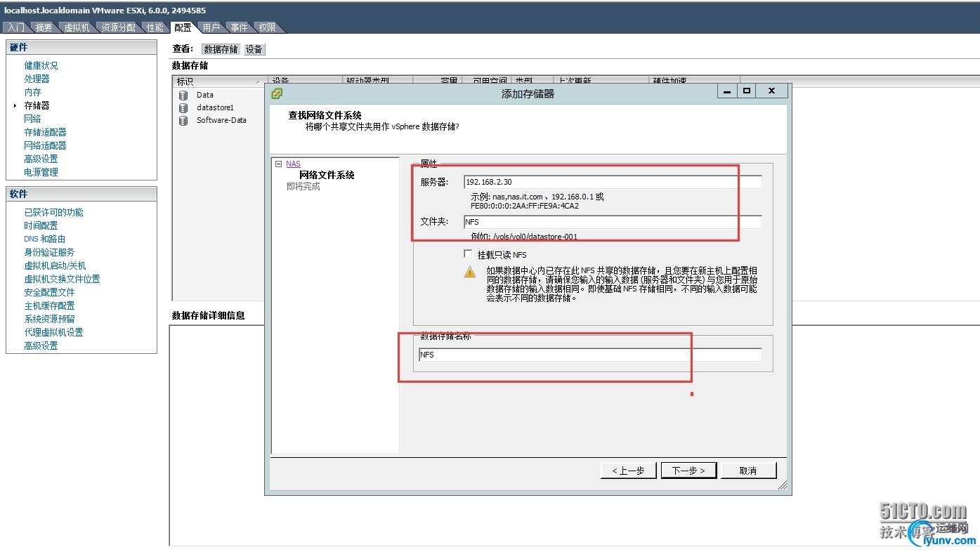The image size is (980, 552).
Task: Click the datastore icon beside Data
Action: [x=183, y=95]
